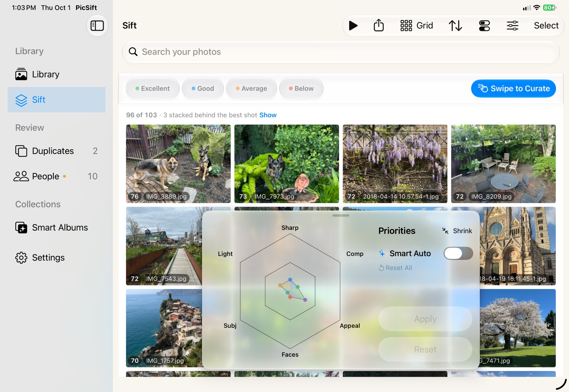Toggle the Good quality filter
The image size is (569, 392).
[x=203, y=88]
